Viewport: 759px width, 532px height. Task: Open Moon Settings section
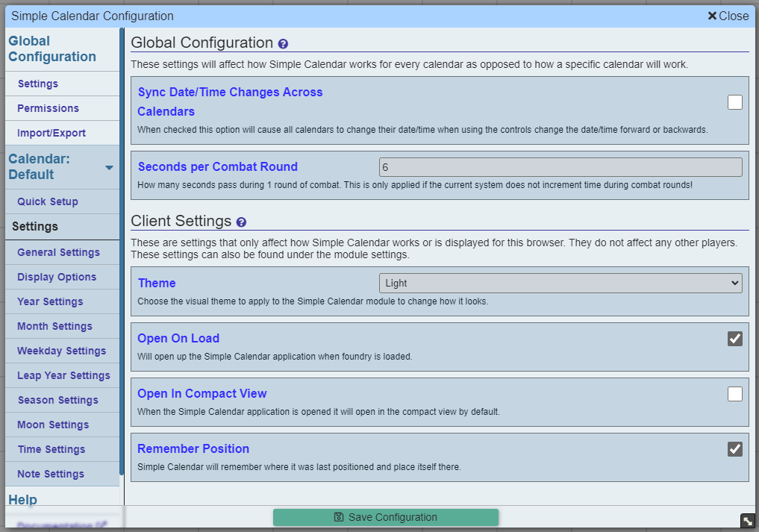(53, 425)
